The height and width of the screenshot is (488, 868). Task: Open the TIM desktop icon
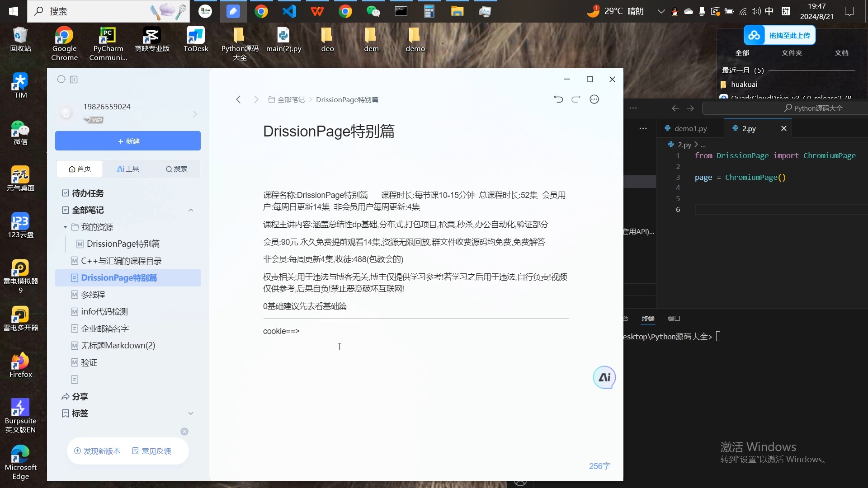[20, 86]
